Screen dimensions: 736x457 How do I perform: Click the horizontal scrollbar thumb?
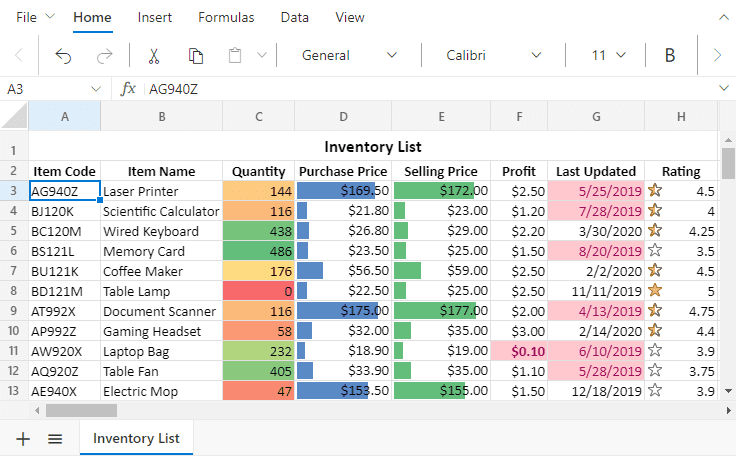[81, 411]
